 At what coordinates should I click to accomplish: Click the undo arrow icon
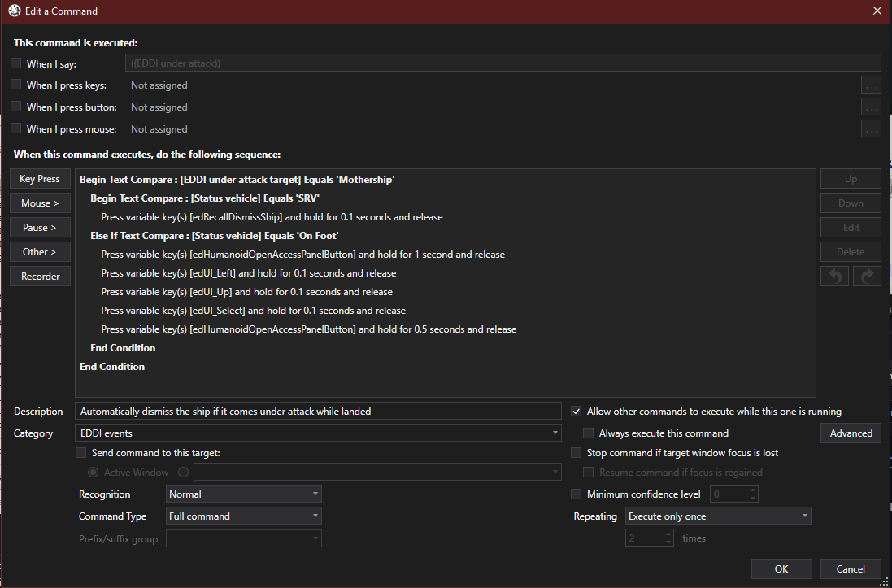pos(834,276)
